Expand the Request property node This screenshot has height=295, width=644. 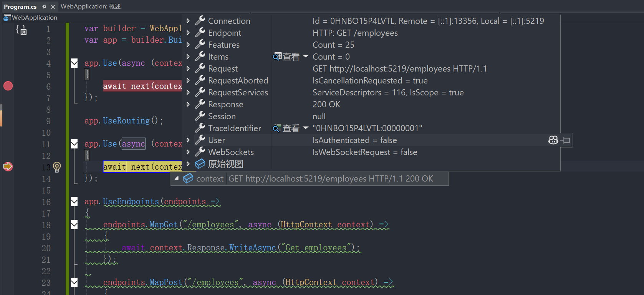pos(188,68)
